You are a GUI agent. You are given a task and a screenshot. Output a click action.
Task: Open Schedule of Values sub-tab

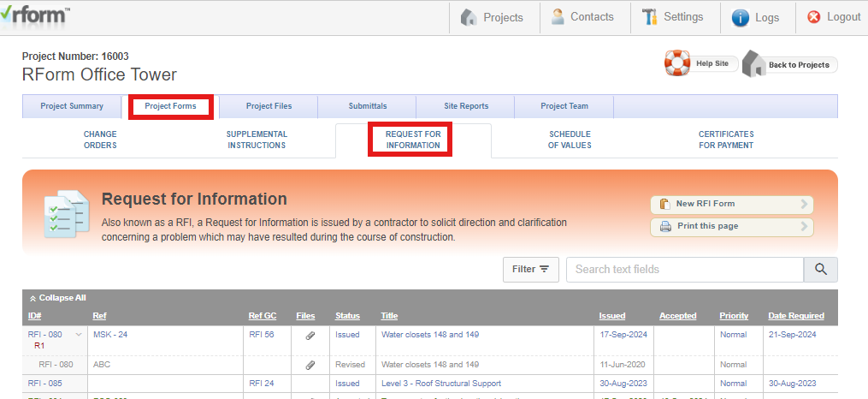coord(570,140)
